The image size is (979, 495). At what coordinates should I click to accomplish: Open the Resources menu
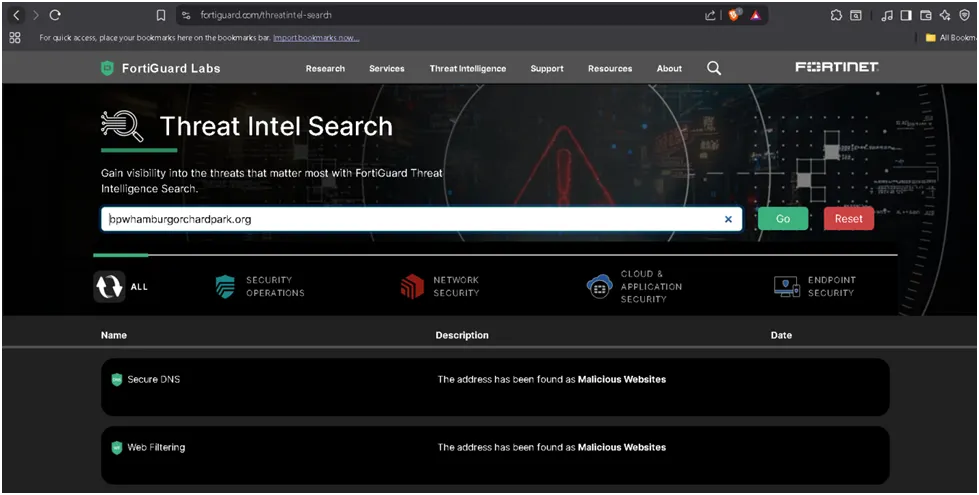(x=610, y=69)
